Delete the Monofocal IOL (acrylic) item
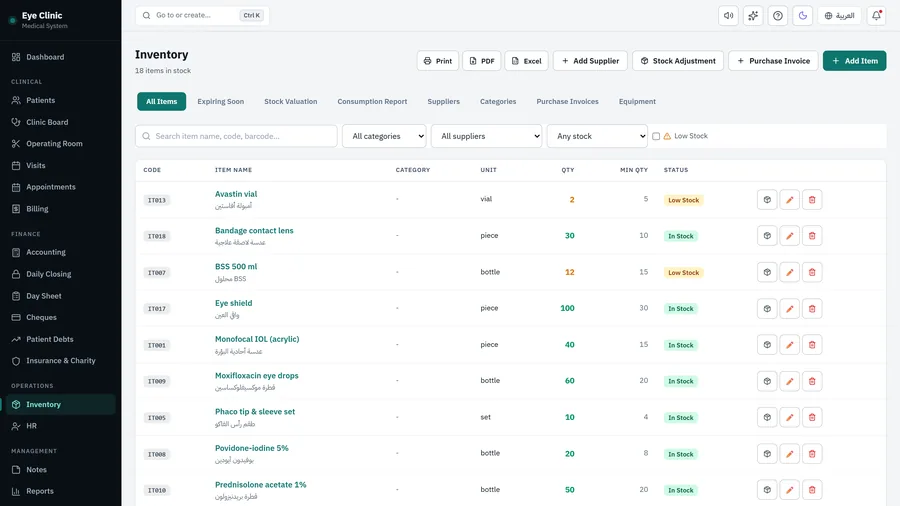This screenshot has height=506, width=900. coord(812,345)
